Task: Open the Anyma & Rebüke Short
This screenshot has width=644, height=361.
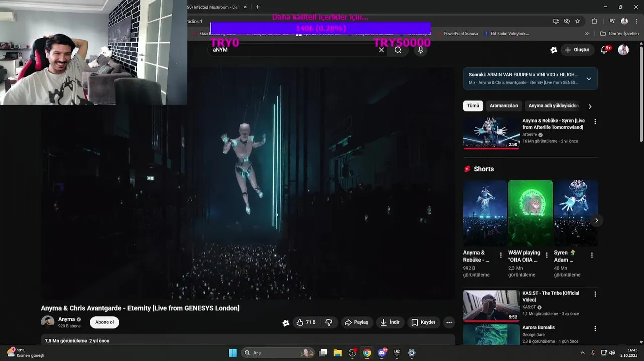Action: point(485,213)
